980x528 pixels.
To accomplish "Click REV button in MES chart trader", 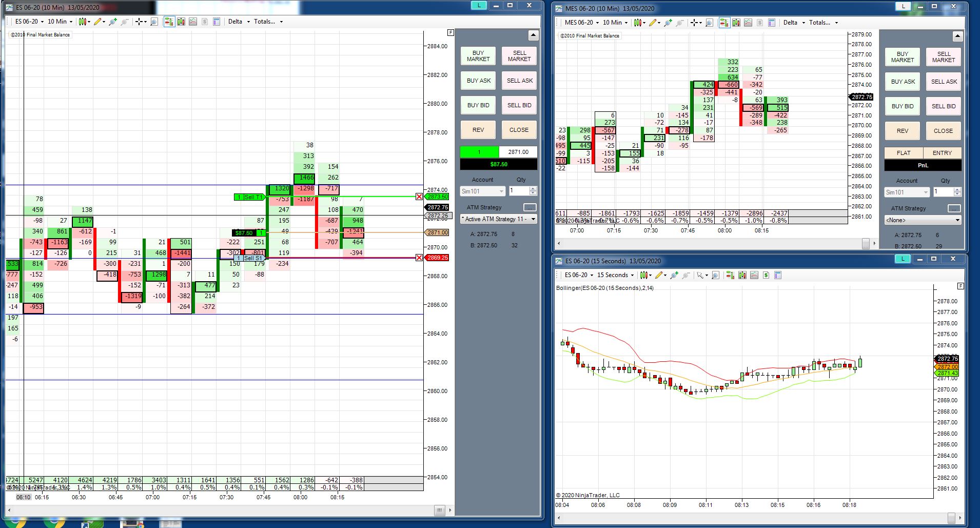I will (903, 131).
